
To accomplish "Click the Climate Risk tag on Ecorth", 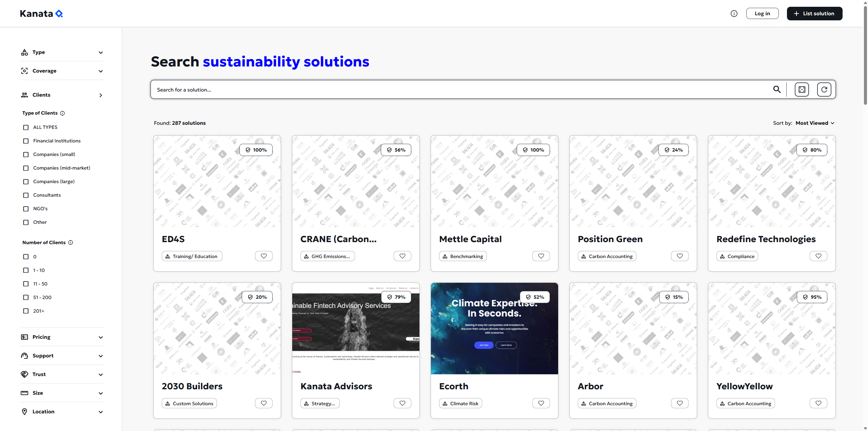I will (460, 404).
